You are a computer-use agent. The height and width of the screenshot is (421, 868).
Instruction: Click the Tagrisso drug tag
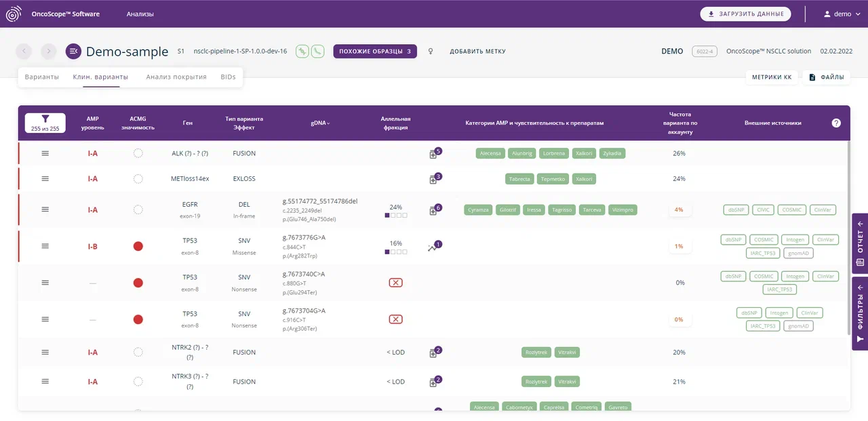[561, 209]
